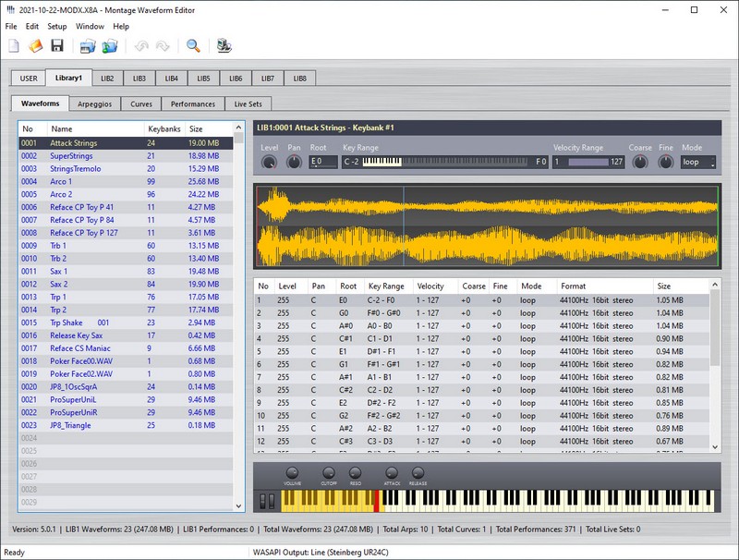Click the Cutoff knob above the keyboard

(x=328, y=473)
